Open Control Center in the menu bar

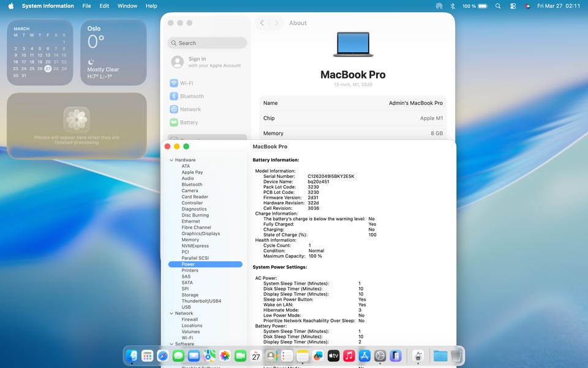(513, 6)
